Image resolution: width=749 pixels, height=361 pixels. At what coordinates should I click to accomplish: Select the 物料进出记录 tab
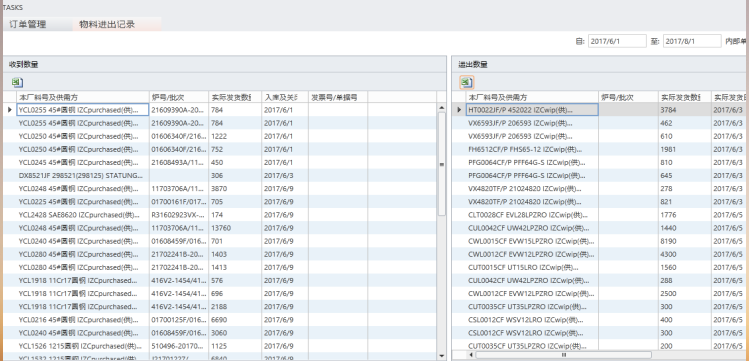coord(107,24)
